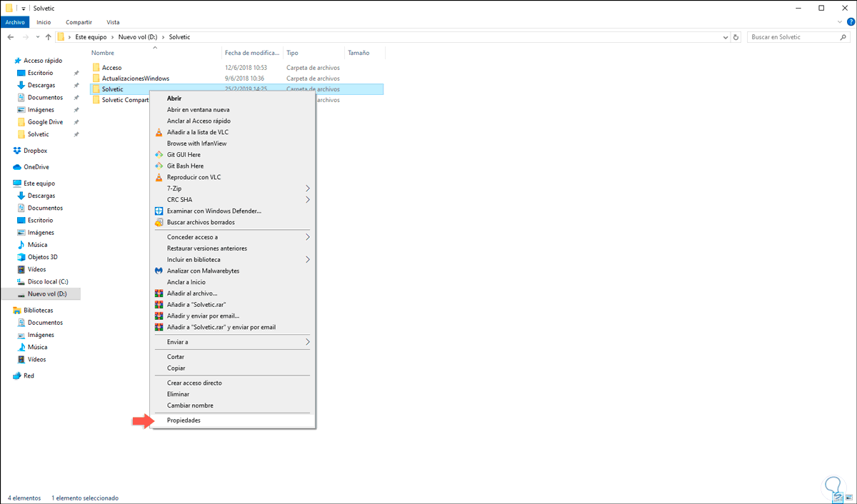Click Git GUI Here icon

click(x=160, y=154)
